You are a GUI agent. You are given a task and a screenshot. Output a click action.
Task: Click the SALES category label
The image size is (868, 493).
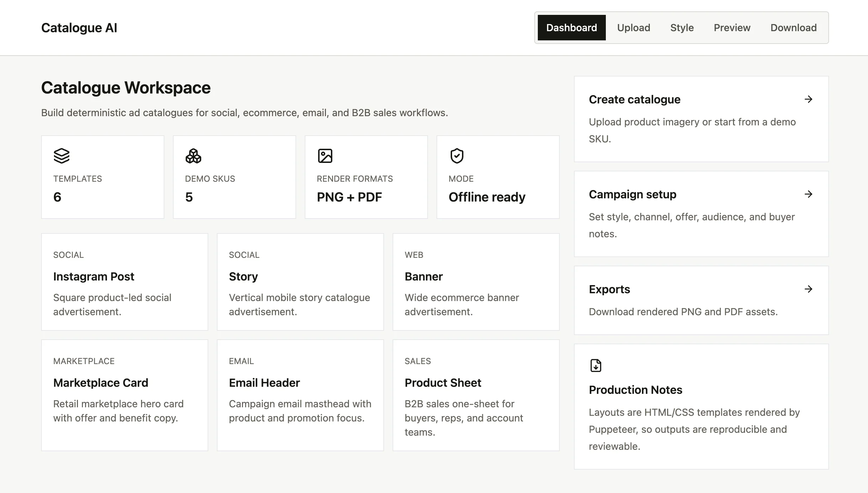pos(418,361)
